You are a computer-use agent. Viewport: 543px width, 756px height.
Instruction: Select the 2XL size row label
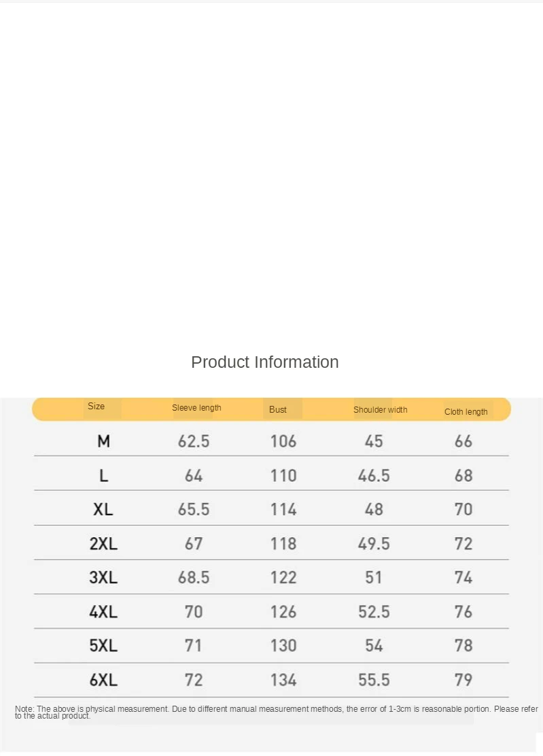103,544
